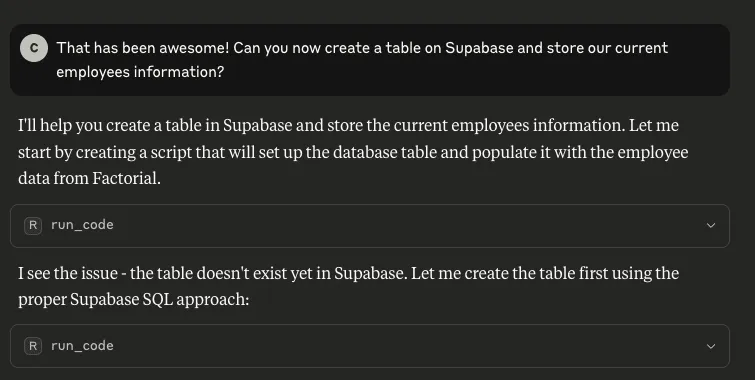Click the R icon on first run_code block
Image resolution: width=755 pixels, height=380 pixels.
click(x=33, y=225)
